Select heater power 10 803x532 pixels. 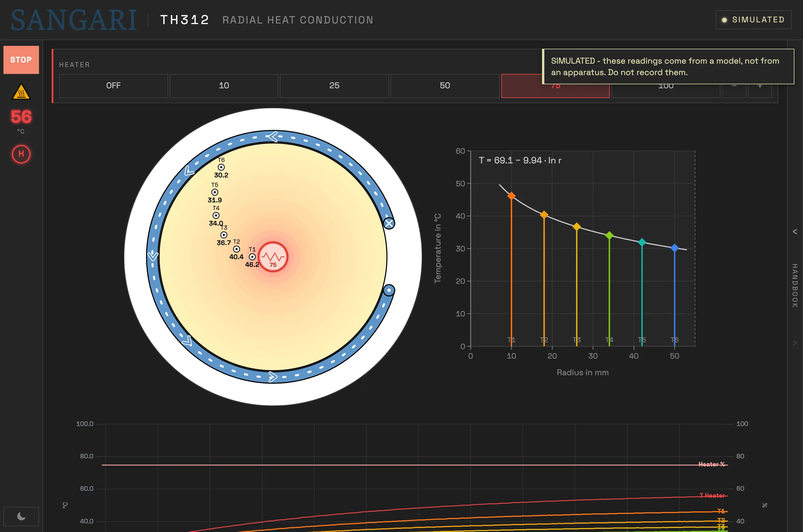pyautogui.click(x=224, y=86)
